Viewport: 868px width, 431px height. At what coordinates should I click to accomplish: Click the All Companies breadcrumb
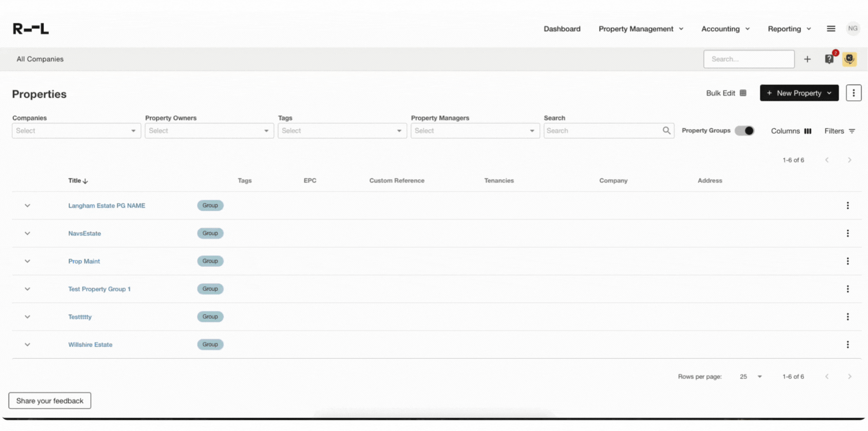(x=40, y=59)
